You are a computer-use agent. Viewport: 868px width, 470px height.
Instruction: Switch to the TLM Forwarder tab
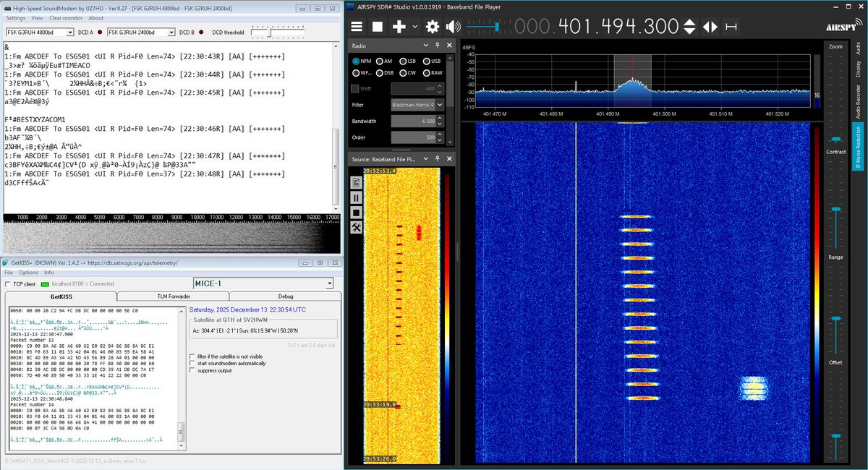(173, 296)
